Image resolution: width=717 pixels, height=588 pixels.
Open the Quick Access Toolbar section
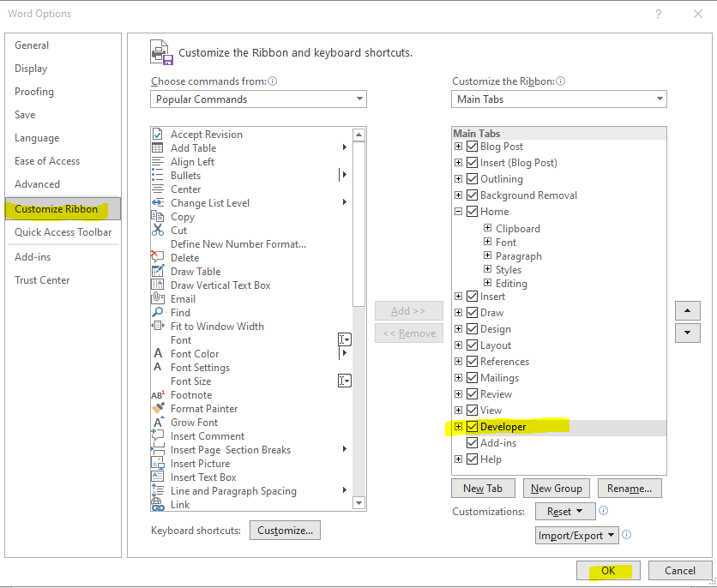coord(63,232)
